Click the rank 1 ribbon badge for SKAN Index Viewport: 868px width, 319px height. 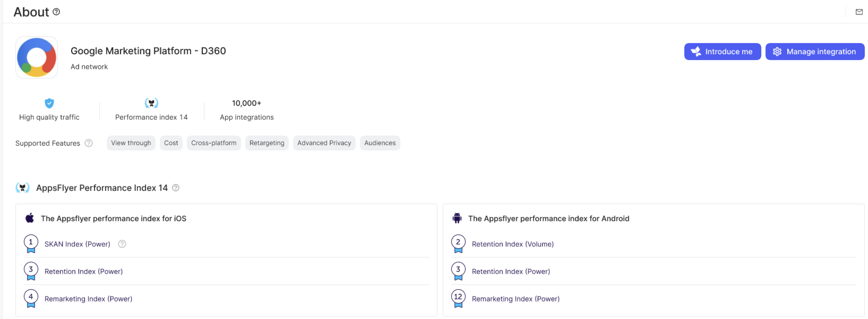pos(31,244)
